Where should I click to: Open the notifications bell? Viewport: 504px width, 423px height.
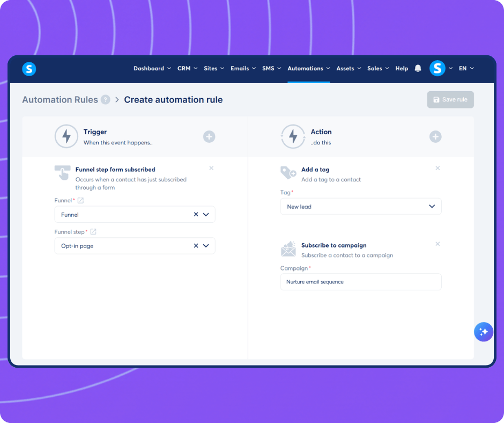[418, 68]
